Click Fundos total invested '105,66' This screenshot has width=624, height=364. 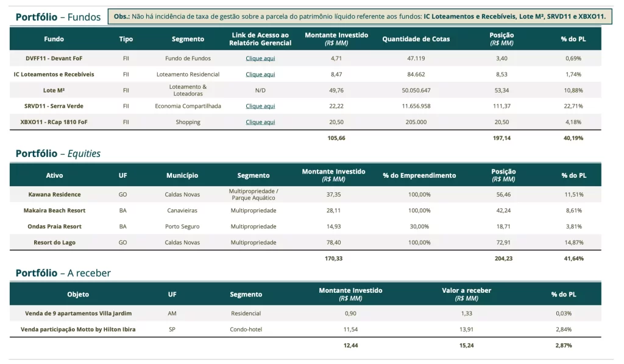[336, 138]
